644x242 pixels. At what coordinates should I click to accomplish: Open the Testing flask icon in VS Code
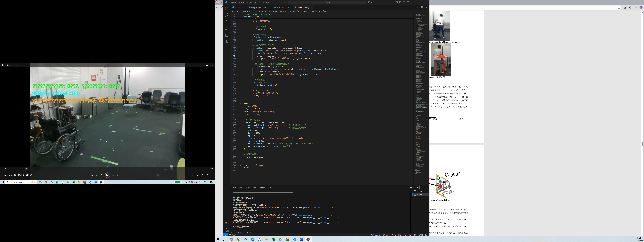coord(227,42)
